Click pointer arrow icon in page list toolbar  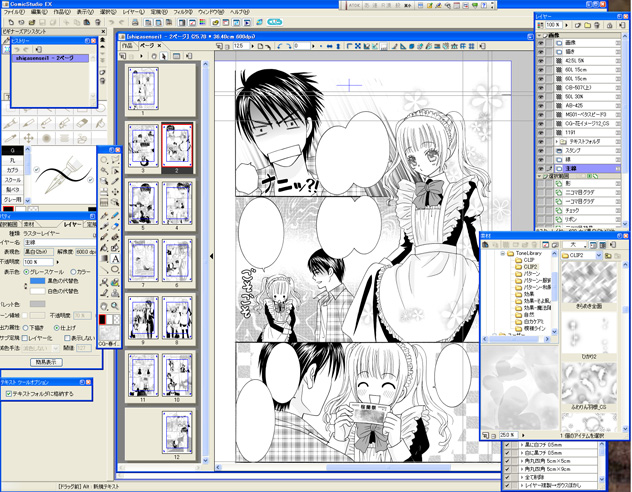pyautogui.click(x=164, y=56)
